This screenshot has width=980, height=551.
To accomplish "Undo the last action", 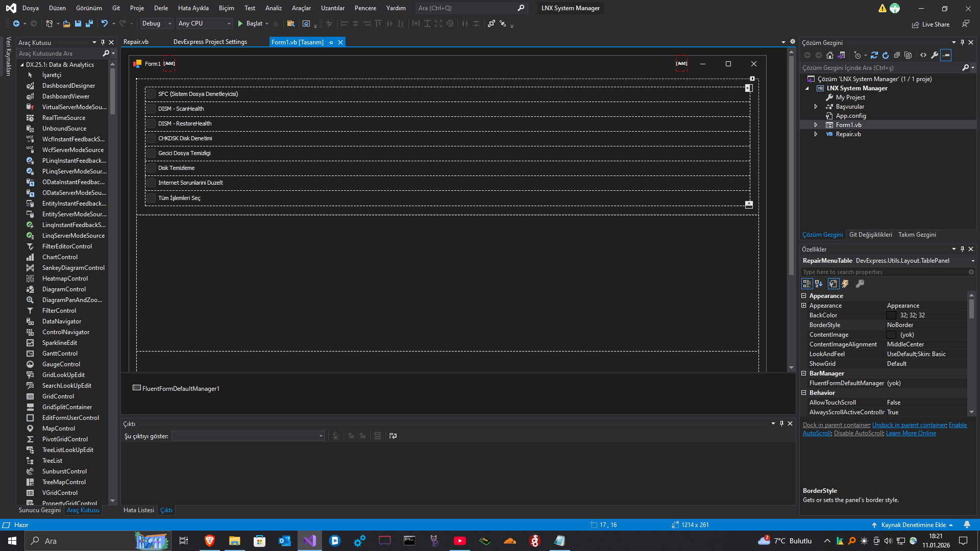I will [x=104, y=23].
